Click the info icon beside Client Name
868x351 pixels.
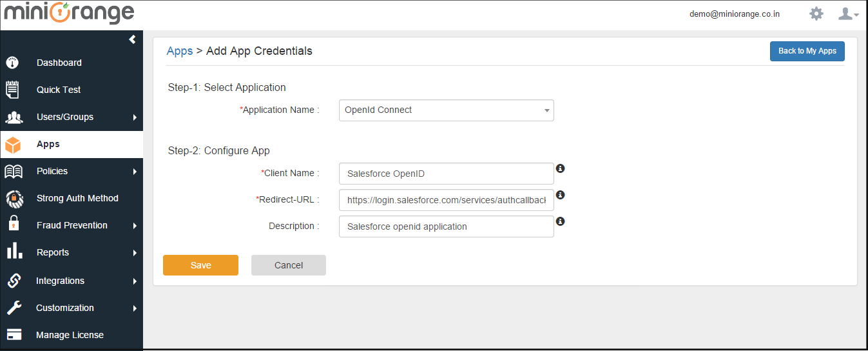560,168
